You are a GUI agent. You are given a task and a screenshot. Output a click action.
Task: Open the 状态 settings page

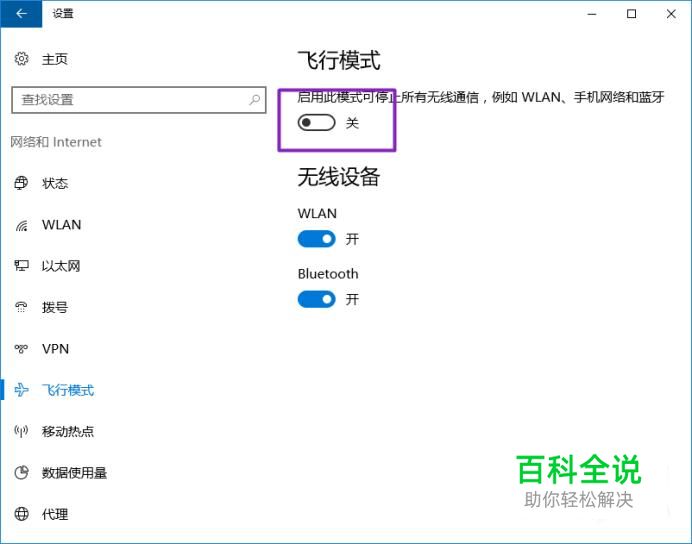55,183
